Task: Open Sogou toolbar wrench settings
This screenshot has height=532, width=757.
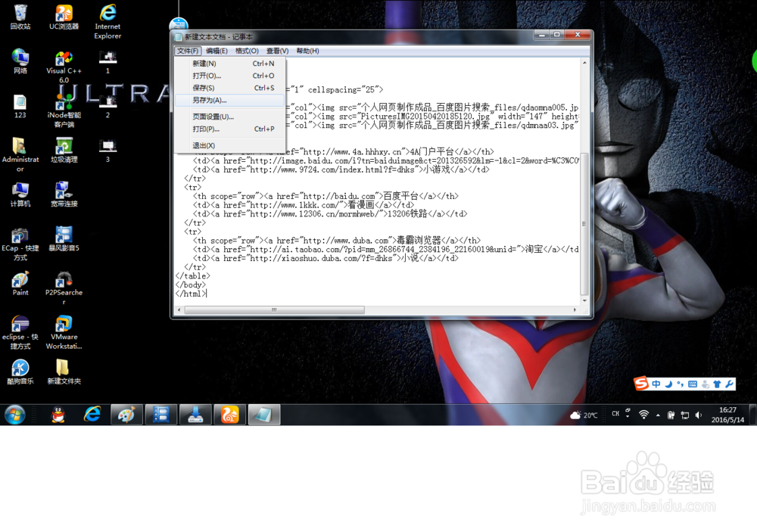Action: (729, 384)
